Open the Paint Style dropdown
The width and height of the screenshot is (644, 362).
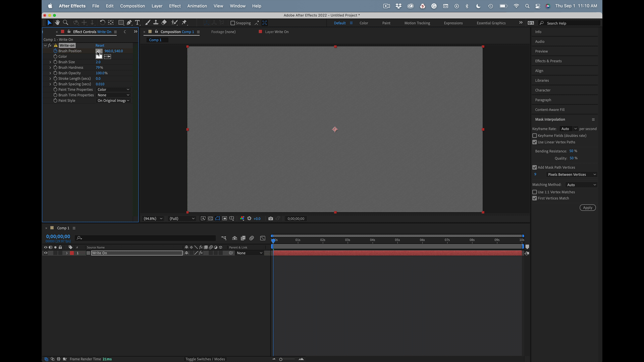point(113,101)
